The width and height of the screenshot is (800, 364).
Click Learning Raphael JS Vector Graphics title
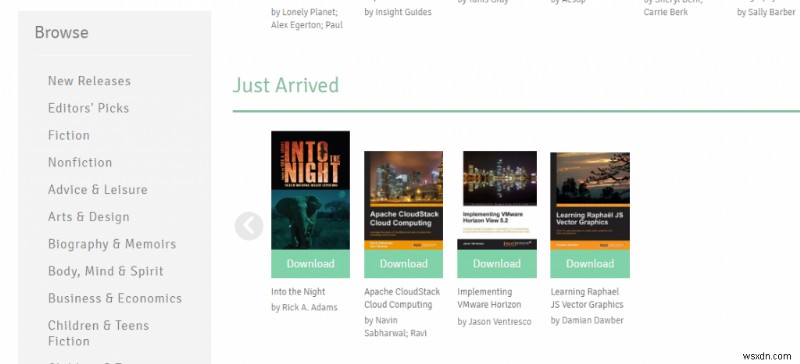pyautogui.click(x=587, y=298)
